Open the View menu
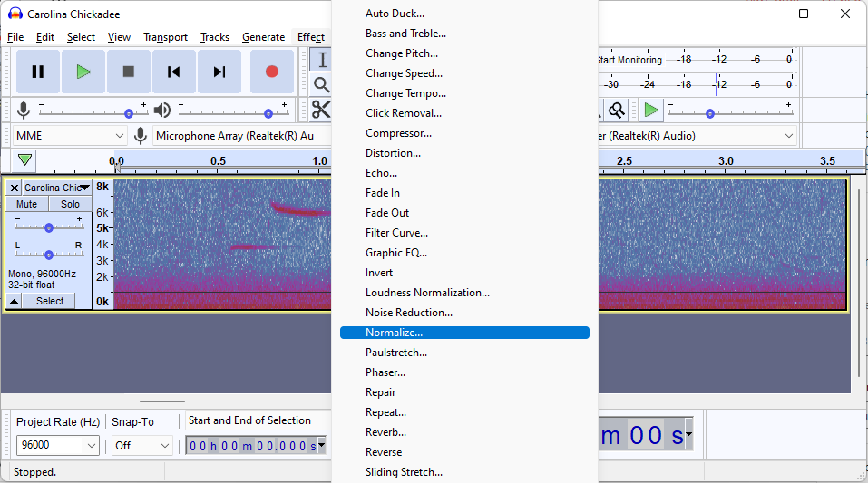The height and width of the screenshot is (483, 868). pyautogui.click(x=119, y=37)
